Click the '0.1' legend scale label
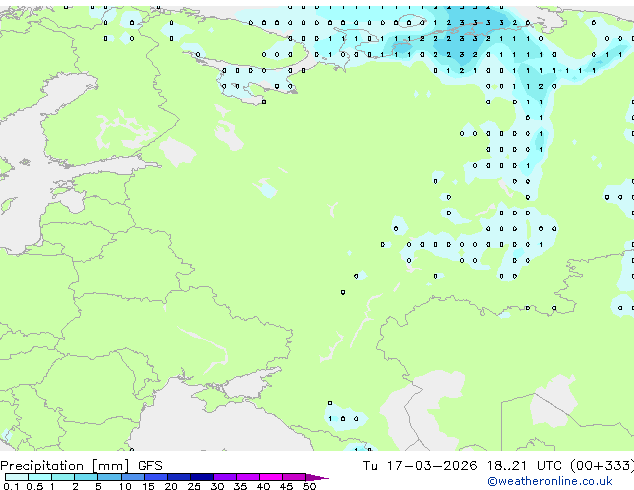 [x=10, y=486]
